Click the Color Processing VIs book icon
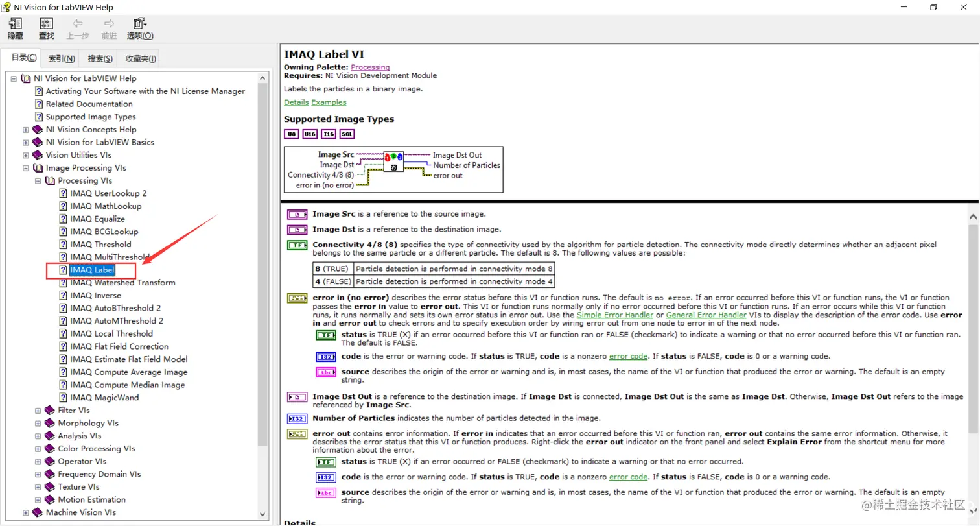This screenshot has height=526, width=980. point(50,449)
